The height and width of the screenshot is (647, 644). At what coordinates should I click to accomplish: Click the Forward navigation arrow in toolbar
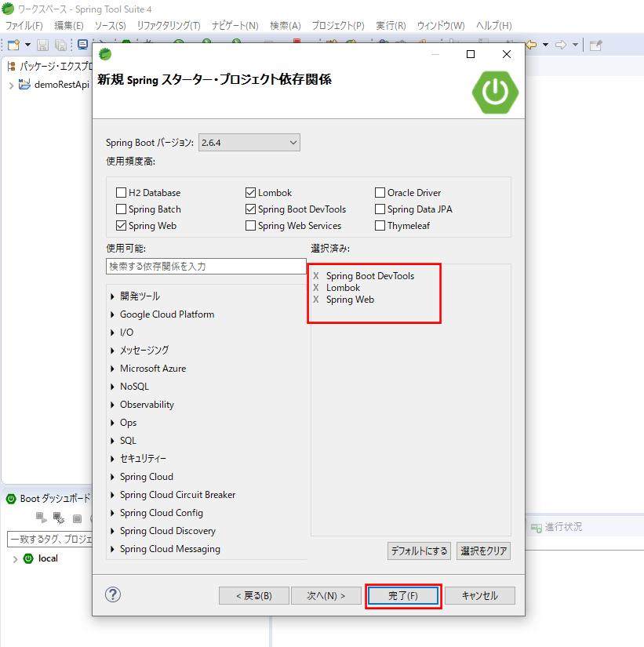(x=561, y=45)
